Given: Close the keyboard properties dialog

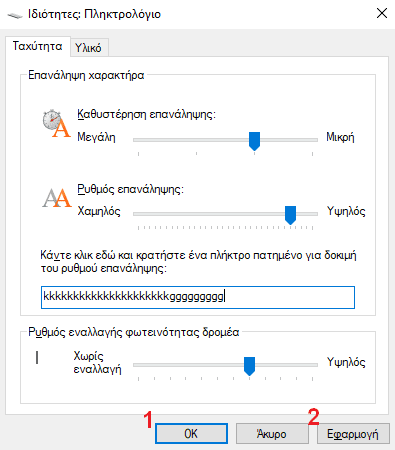Looking at the screenshot, I should pos(382,14).
